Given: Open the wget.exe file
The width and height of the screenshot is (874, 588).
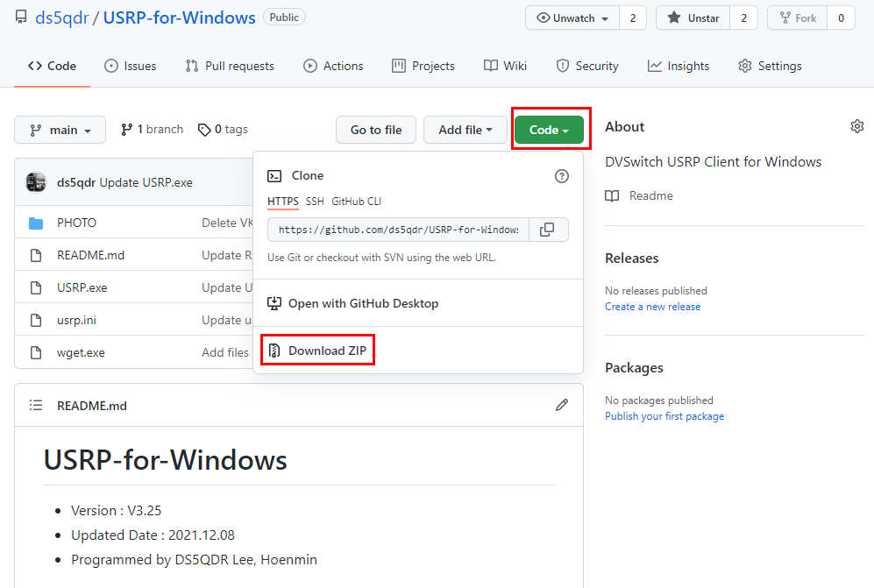Looking at the screenshot, I should pyautogui.click(x=81, y=352).
